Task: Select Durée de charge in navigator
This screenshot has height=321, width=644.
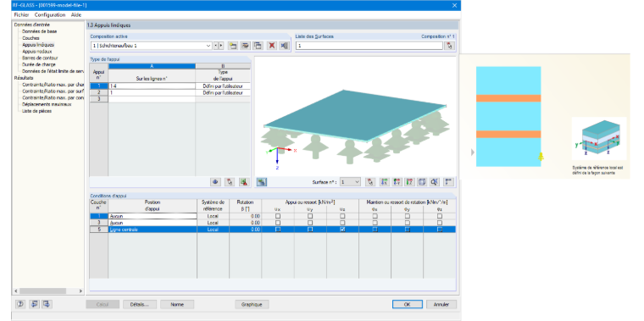Action: coord(39,64)
